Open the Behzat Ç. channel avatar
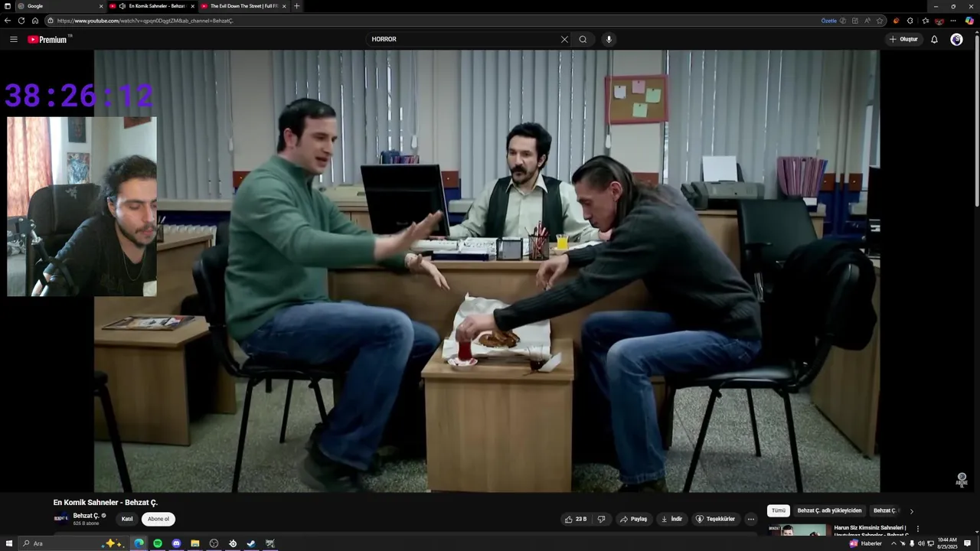Viewport: 980px width, 551px height. (x=60, y=518)
